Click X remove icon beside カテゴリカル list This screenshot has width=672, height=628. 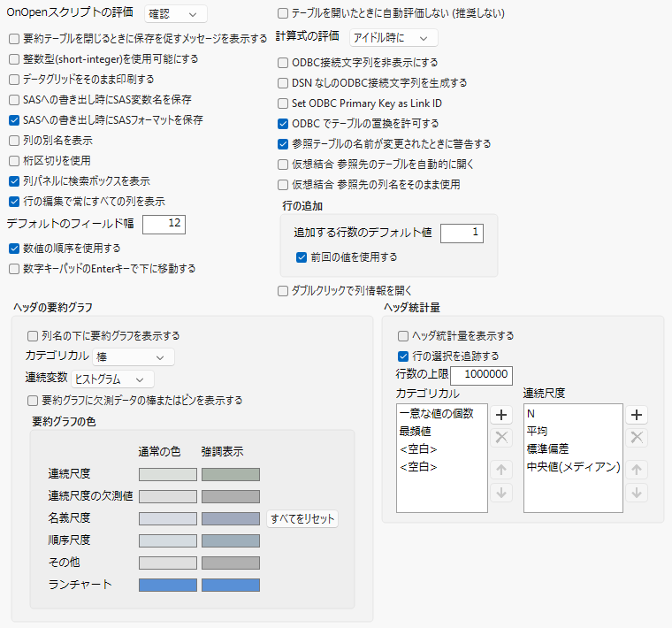point(501,438)
